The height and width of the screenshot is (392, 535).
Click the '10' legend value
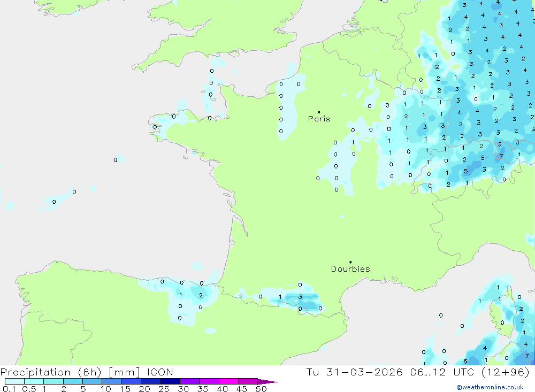tap(106, 389)
